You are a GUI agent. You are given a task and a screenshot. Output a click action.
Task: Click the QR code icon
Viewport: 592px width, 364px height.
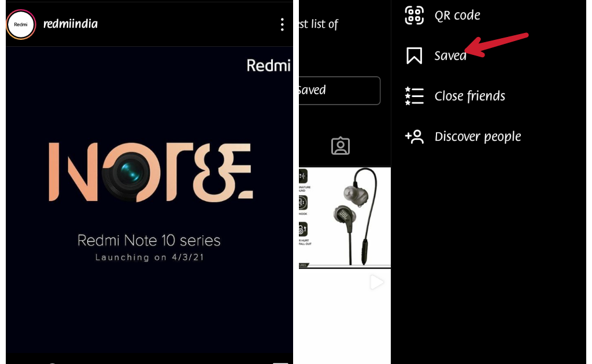[x=414, y=16]
